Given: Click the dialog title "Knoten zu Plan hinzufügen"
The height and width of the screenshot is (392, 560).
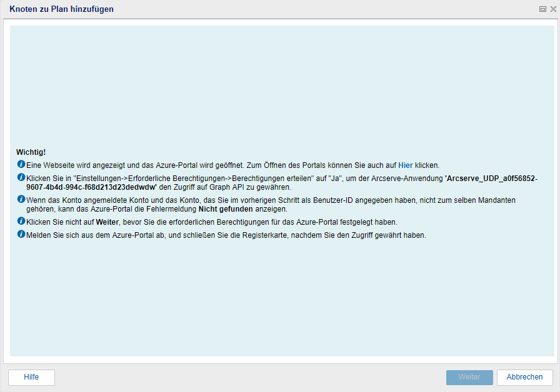Looking at the screenshot, I should [x=61, y=9].
